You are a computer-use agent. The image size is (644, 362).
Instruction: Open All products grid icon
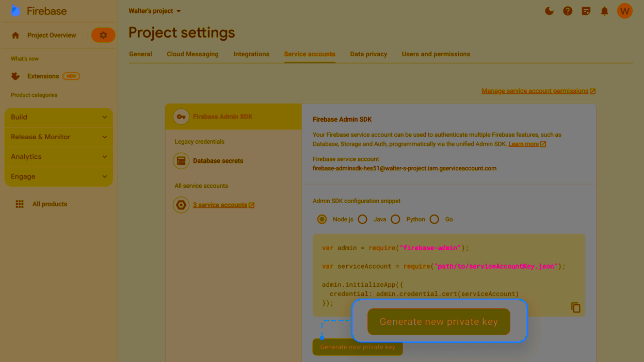20,204
